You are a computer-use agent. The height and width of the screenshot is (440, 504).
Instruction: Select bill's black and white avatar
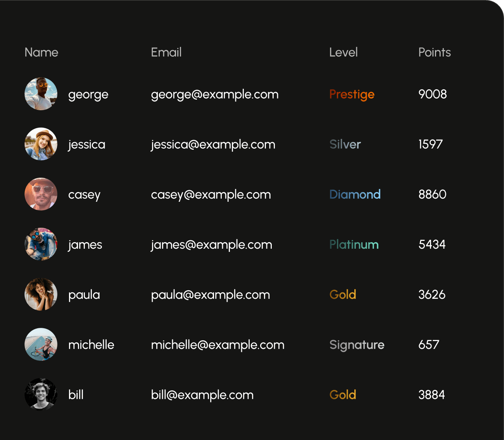[x=41, y=394]
